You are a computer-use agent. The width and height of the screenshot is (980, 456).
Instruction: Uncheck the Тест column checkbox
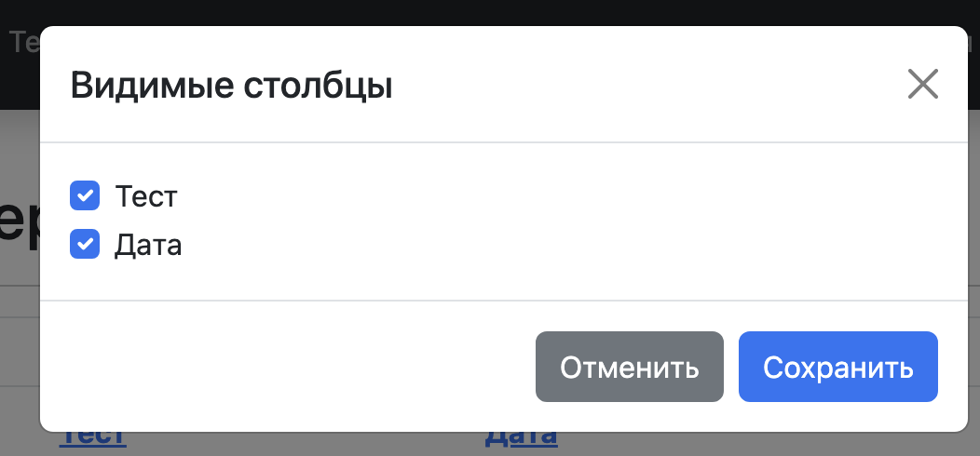click(x=85, y=196)
